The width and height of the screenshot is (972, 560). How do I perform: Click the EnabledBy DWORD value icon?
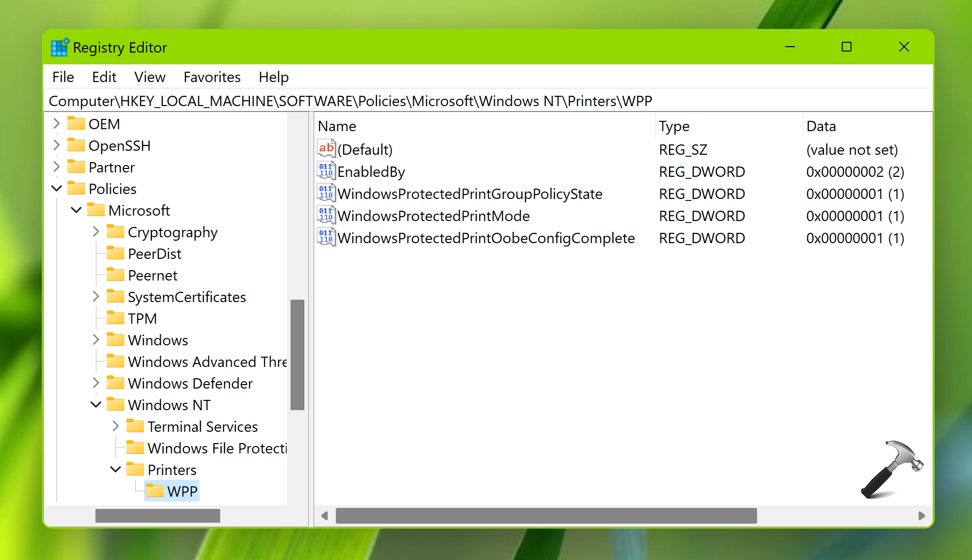coord(326,171)
